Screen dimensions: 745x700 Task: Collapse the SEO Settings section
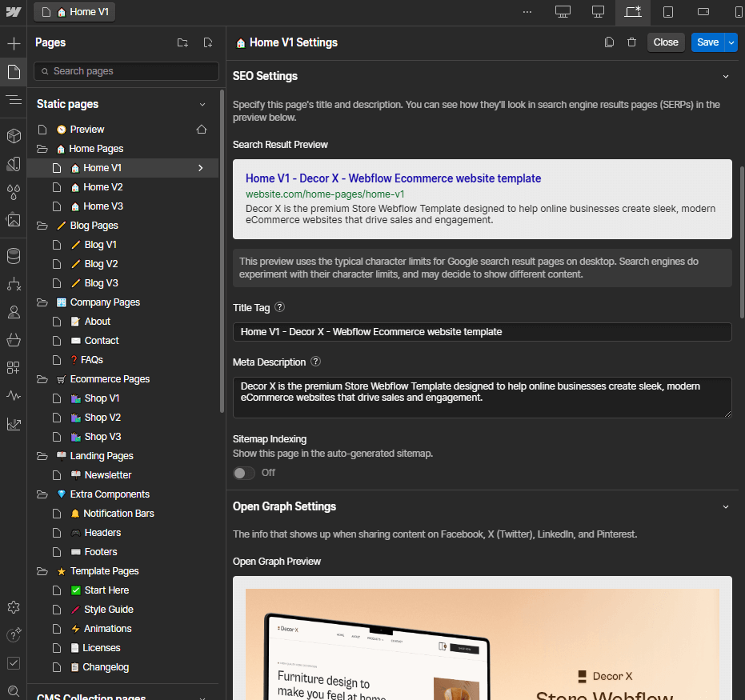pyautogui.click(x=726, y=76)
